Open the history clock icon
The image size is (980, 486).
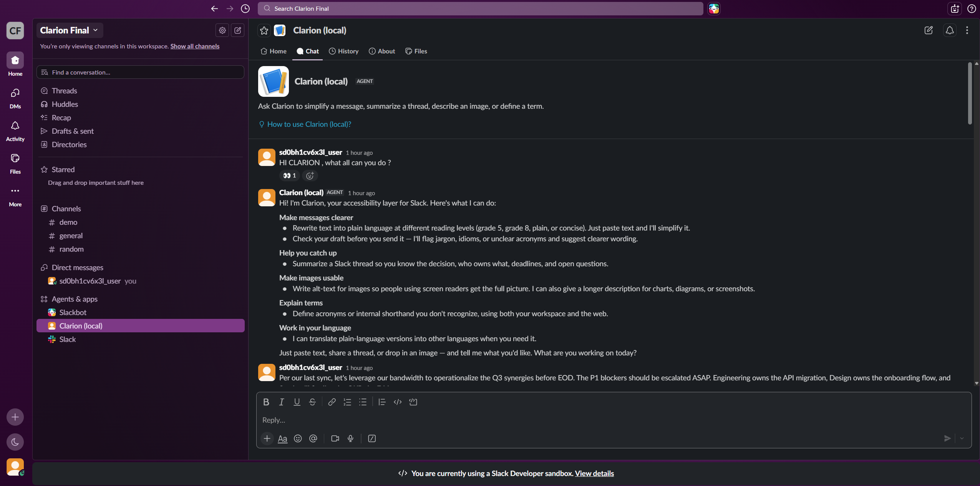[245, 8]
